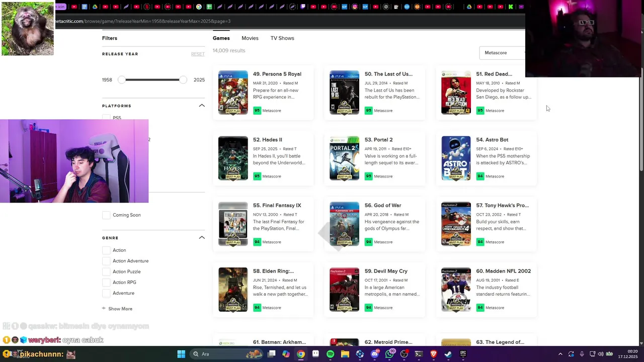Click the Red Dead Redemption cover image
The image size is (644, 362).
[456, 93]
